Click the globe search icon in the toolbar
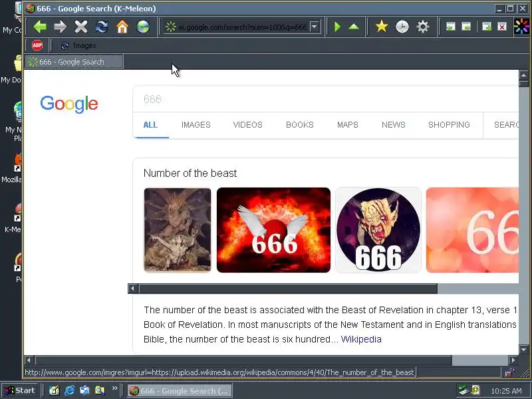The height and width of the screenshot is (399, 532). coord(143,27)
